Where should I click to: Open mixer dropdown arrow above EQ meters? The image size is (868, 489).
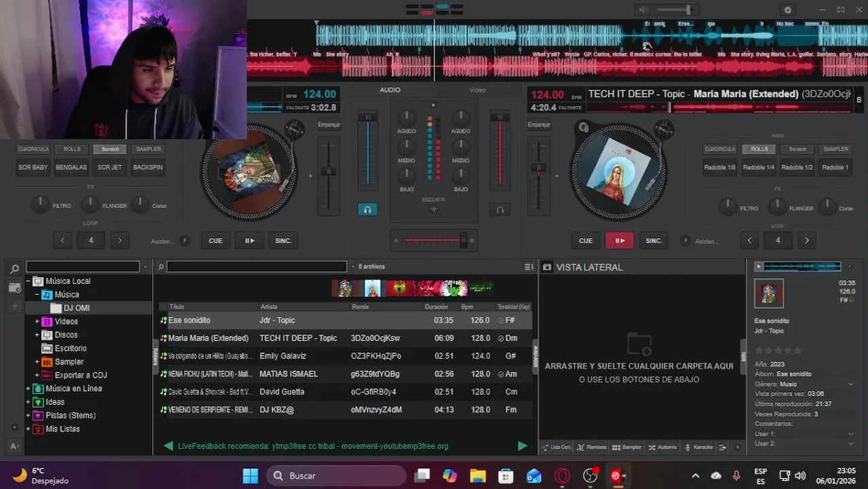(x=433, y=105)
